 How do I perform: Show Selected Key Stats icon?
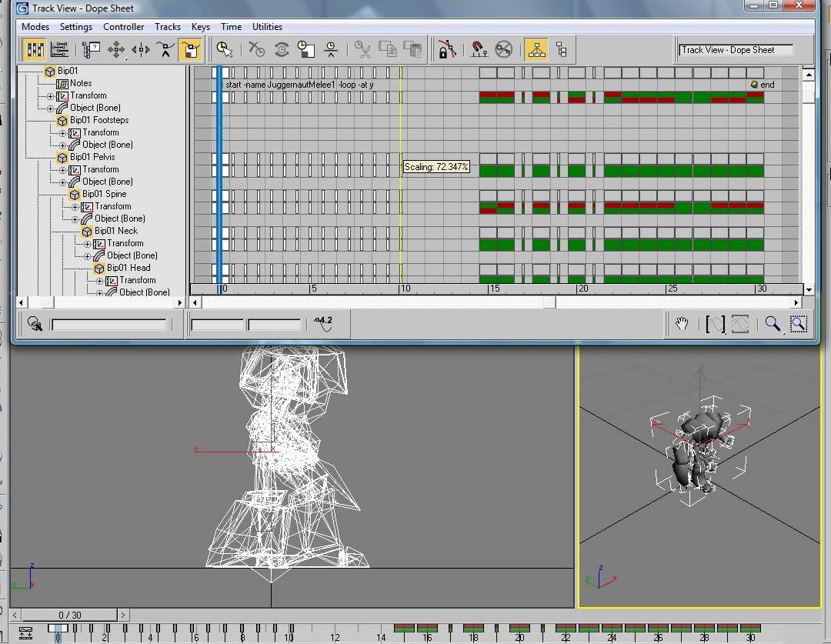click(x=323, y=323)
